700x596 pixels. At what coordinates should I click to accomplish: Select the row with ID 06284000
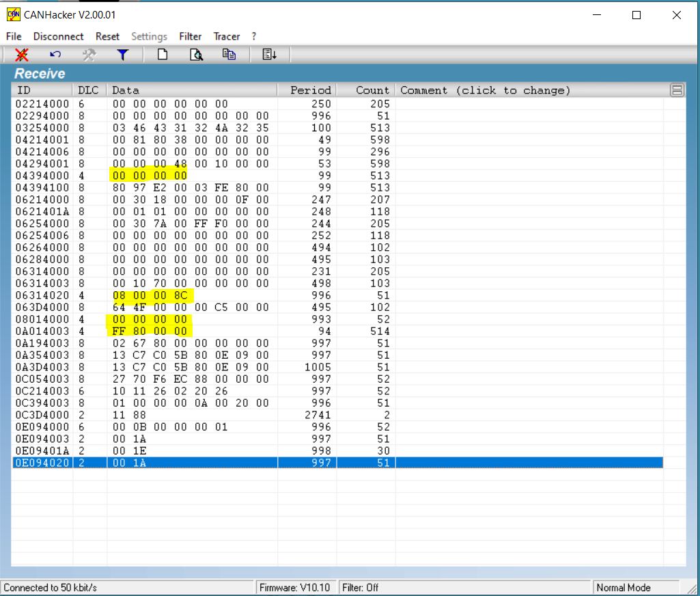[x=337, y=260]
